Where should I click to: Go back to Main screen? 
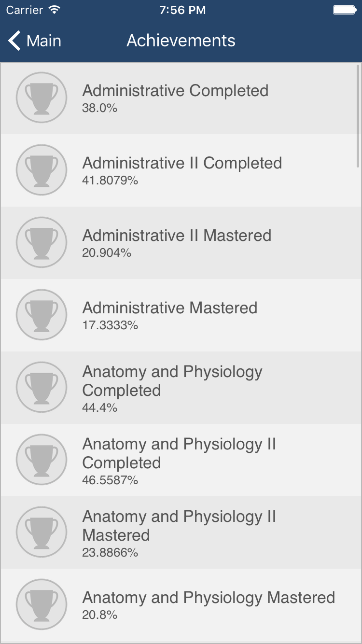(x=43, y=41)
